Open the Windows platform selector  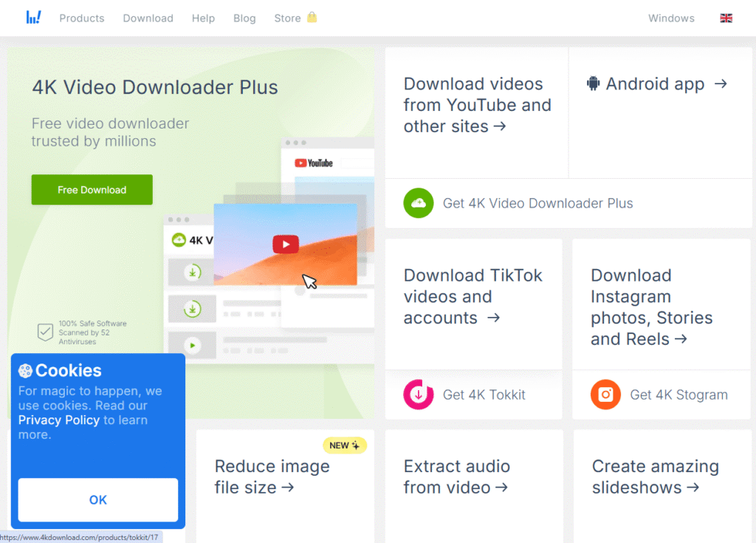pos(671,18)
